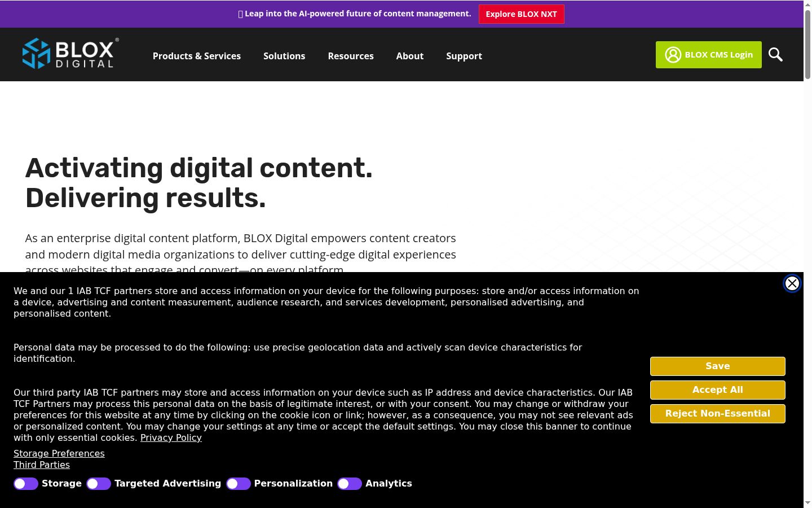Click the user icon in BLOX CMS Login
Viewport: 812px width, 508px height.
673,55
